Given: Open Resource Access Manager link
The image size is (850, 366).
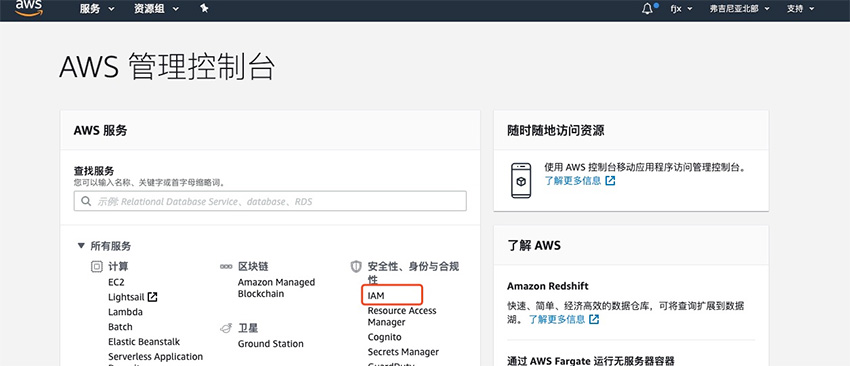Looking at the screenshot, I should pyautogui.click(x=402, y=316).
